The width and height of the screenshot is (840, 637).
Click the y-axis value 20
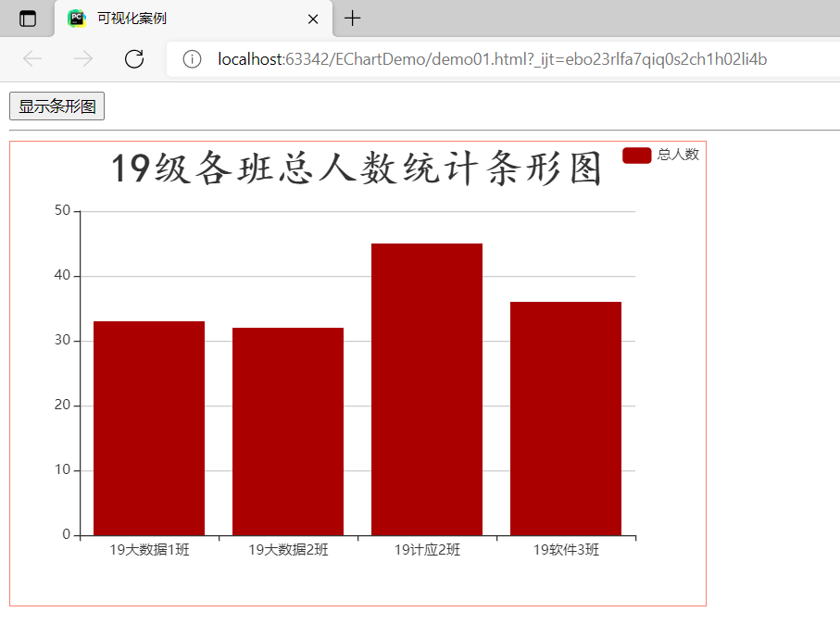click(x=62, y=405)
